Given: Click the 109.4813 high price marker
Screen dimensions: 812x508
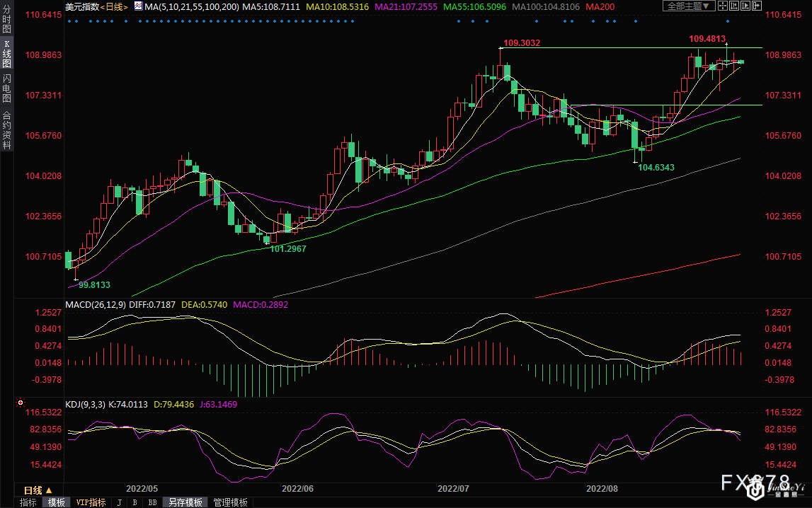Looking at the screenshot, I should [707, 38].
